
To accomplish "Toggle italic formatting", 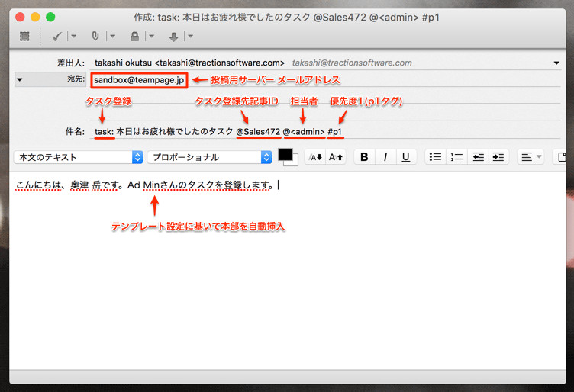I will 385,157.
